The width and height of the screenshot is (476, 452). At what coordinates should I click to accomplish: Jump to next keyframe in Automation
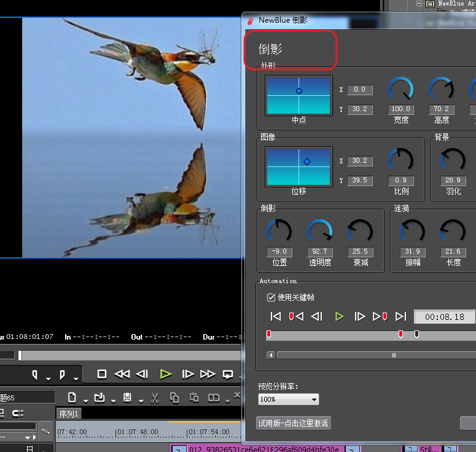click(380, 316)
